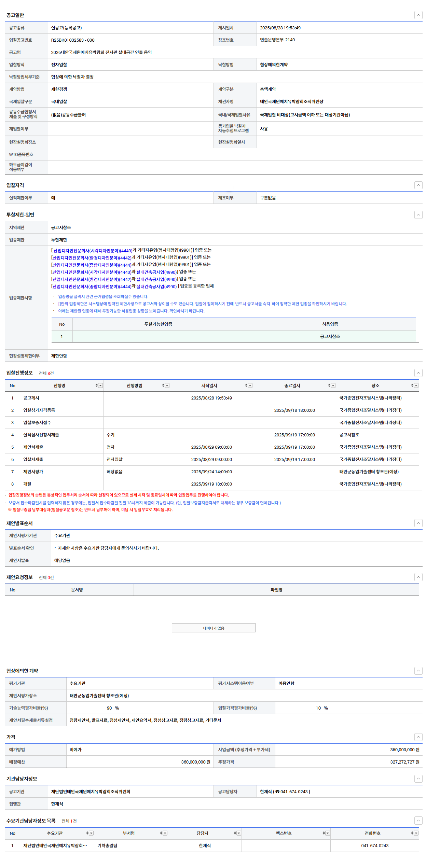Open 실내건축공사업(4990) link on the last restriction line
The image size is (426, 868).
[156, 286]
